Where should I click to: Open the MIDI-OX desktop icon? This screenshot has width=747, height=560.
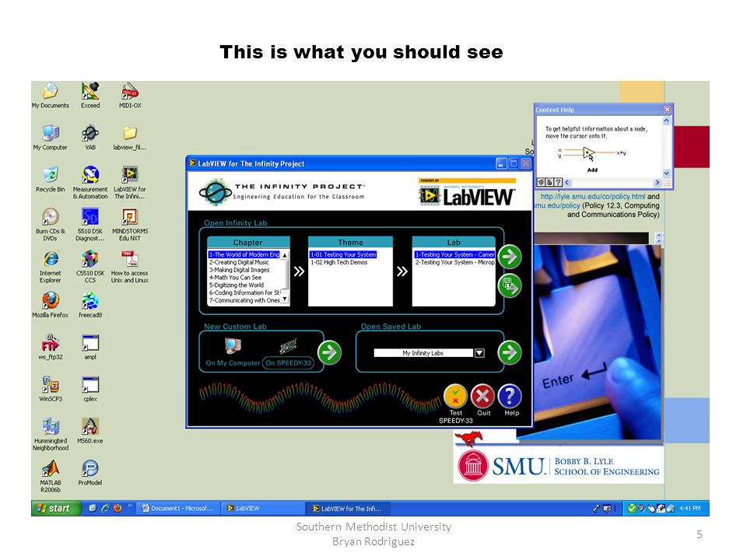pos(130,95)
